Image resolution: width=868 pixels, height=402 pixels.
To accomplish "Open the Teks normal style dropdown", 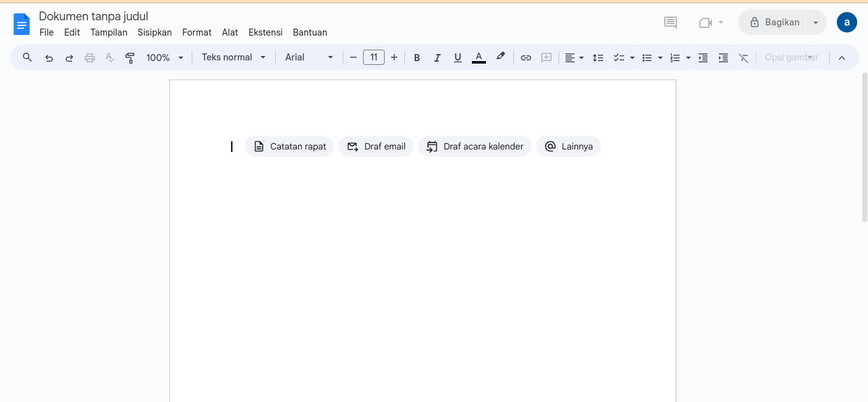I will click(x=234, y=58).
